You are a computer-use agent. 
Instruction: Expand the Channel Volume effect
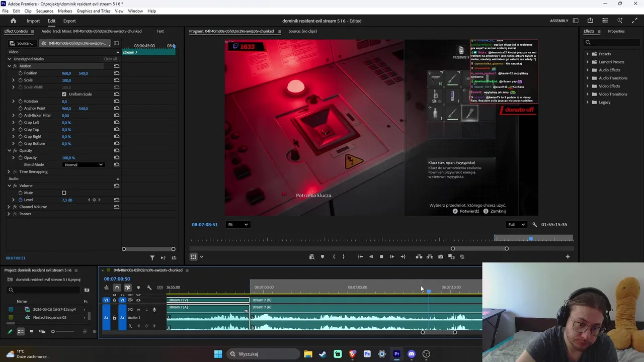pyautogui.click(x=9, y=207)
